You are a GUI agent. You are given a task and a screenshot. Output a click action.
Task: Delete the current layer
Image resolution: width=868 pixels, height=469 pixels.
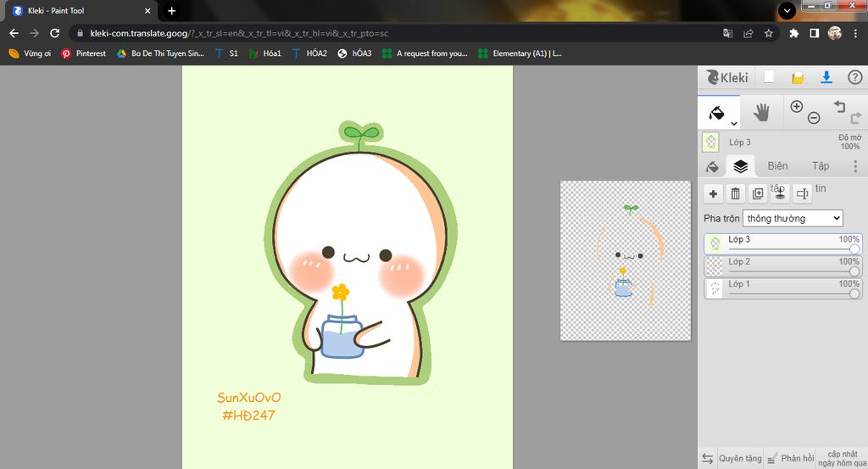[x=735, y=193]
